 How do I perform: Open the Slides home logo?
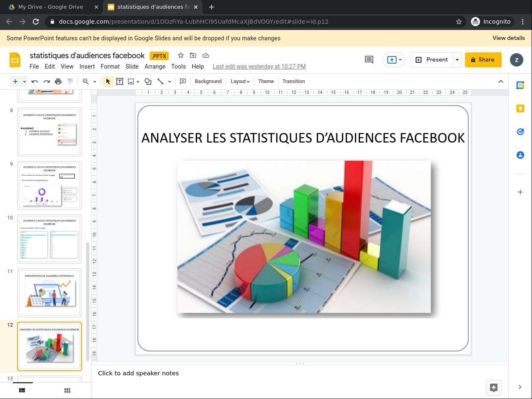[15, 60]
